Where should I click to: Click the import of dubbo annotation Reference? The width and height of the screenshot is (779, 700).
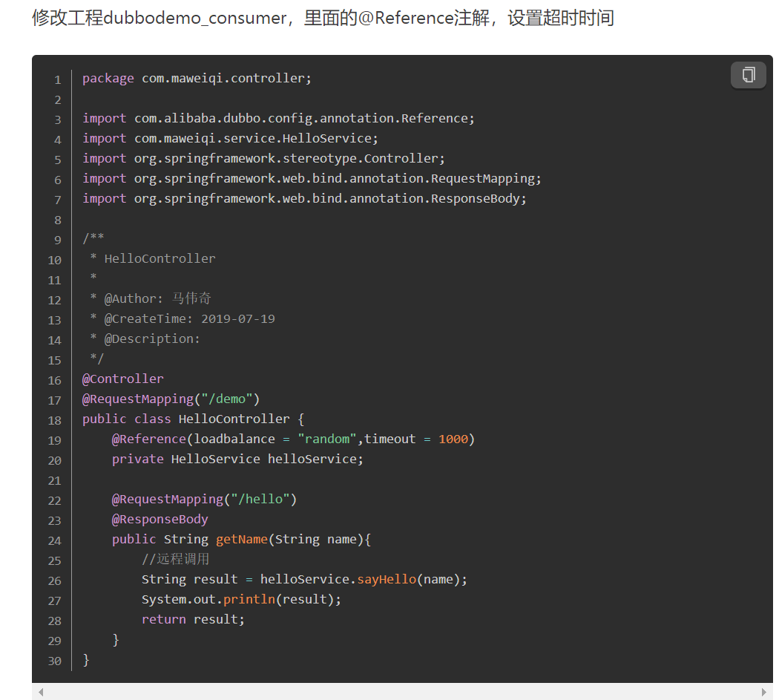(279, 118)
